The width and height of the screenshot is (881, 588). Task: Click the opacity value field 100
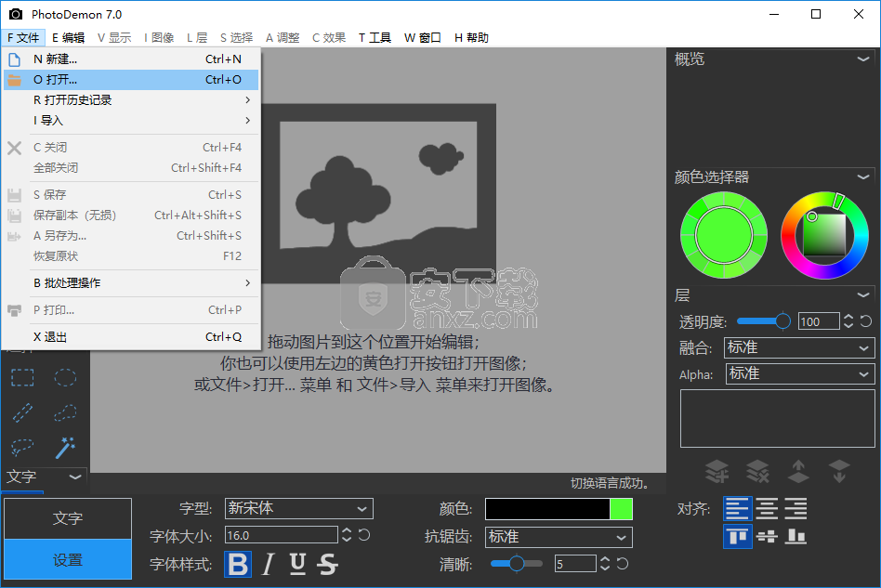pyautogui.click(x=819, y=321)
